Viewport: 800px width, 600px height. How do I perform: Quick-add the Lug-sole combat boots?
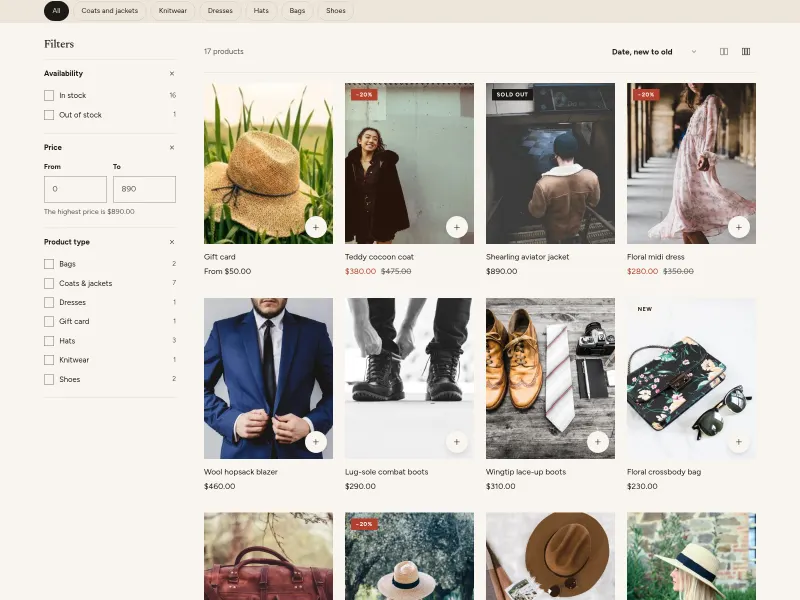pyautogui.click(x=457, y=442)
